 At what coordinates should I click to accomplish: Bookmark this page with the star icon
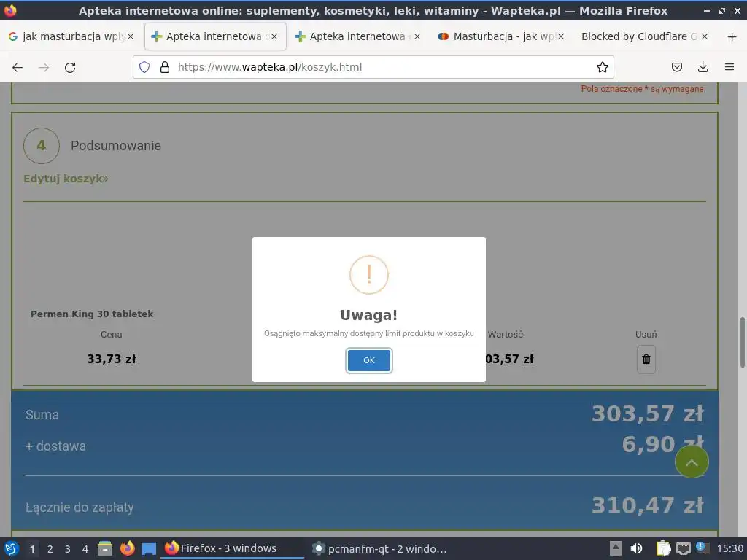point(602,67)
